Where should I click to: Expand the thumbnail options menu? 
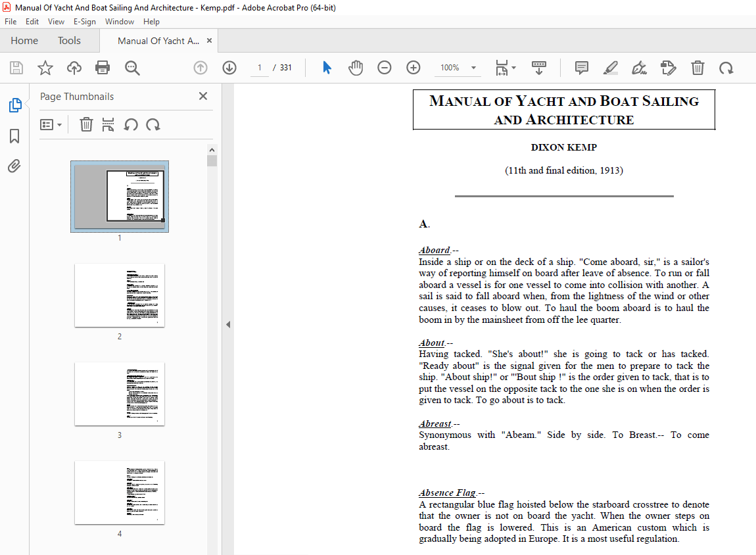pyautogui.click(x=51, y=124)
